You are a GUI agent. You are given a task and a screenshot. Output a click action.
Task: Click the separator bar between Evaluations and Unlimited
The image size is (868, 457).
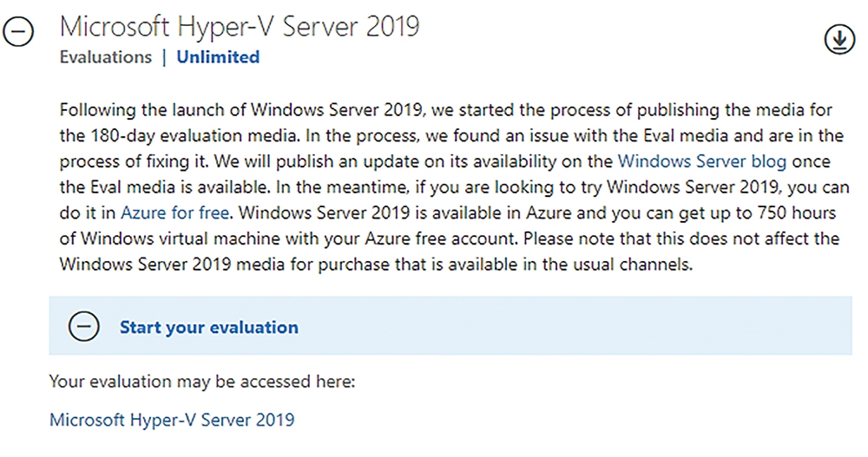coord(164,57)
